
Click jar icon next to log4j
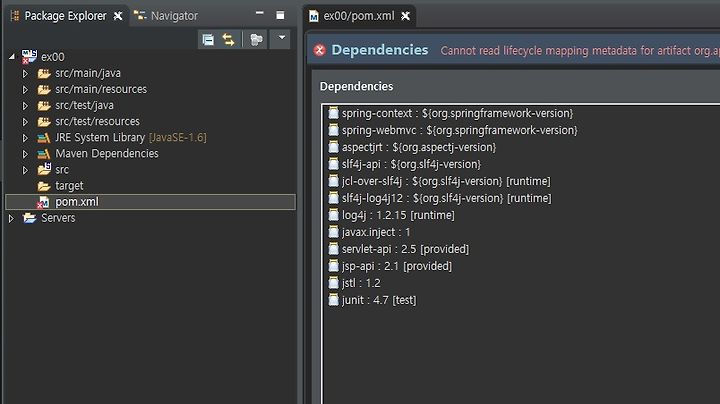pyautogui.click(x=333, y=215)
